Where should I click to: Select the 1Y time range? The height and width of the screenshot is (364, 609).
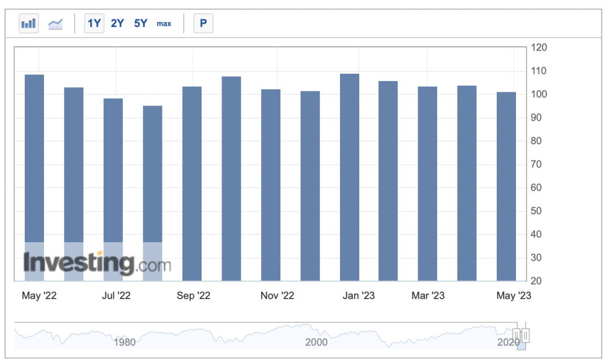click(94, 24)
